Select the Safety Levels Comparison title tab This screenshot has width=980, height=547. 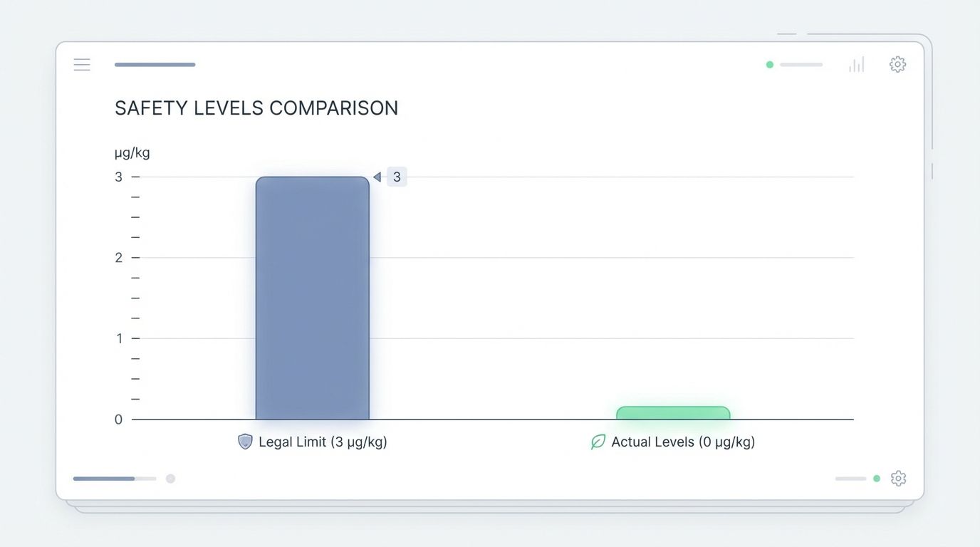(256, 108)
